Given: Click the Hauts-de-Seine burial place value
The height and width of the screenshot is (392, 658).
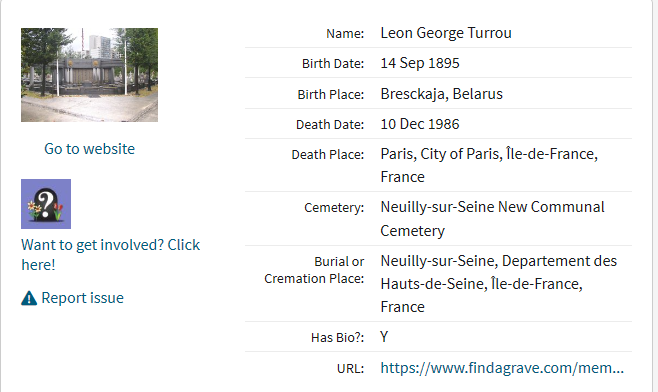Looking at the screenshot, I should pyautogui.click(x=499, y=284).
